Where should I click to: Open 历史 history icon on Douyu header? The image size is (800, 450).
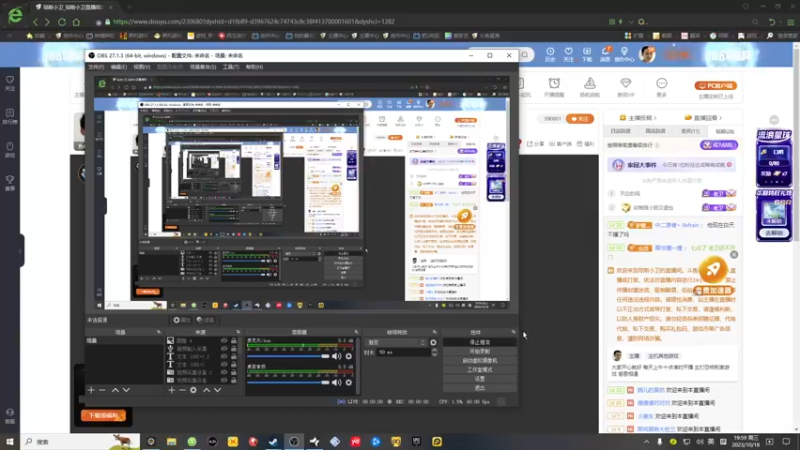click(x=550, y=55)
